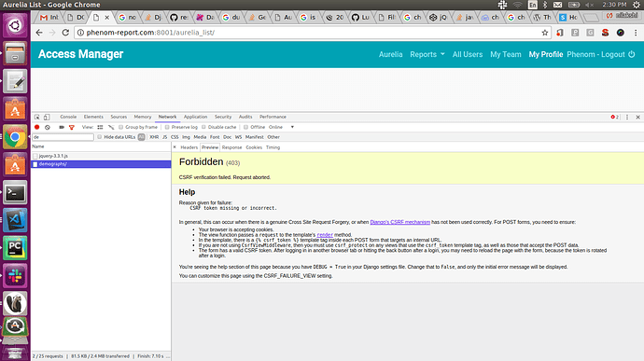This screenshot has width=644, height=361.
Task: Filter requests by JS type
Action: 164,137
